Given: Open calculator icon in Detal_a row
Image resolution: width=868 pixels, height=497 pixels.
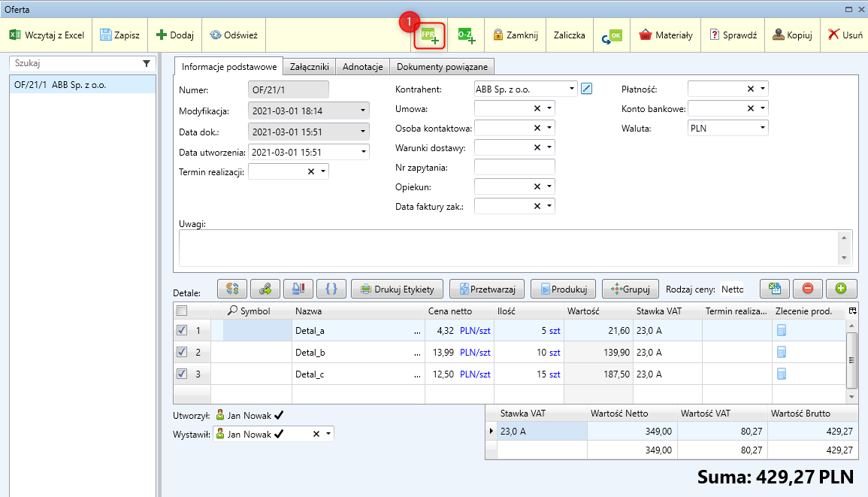Looking at the screenshot, I should point(782,330).
